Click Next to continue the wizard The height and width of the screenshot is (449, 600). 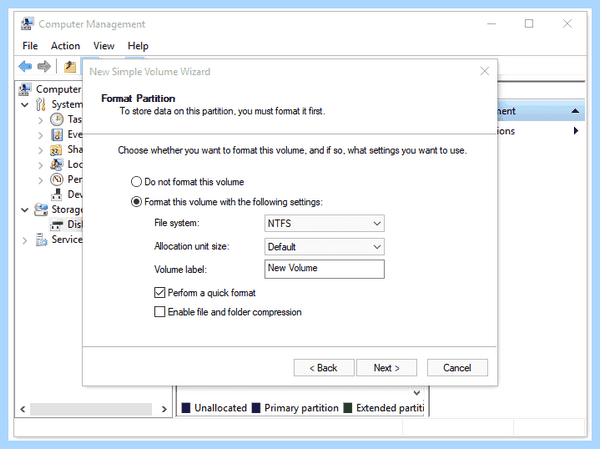386,367
